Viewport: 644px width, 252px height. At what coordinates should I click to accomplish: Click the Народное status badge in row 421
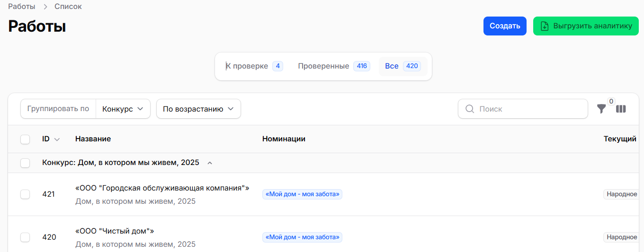[x=622, y=194]
